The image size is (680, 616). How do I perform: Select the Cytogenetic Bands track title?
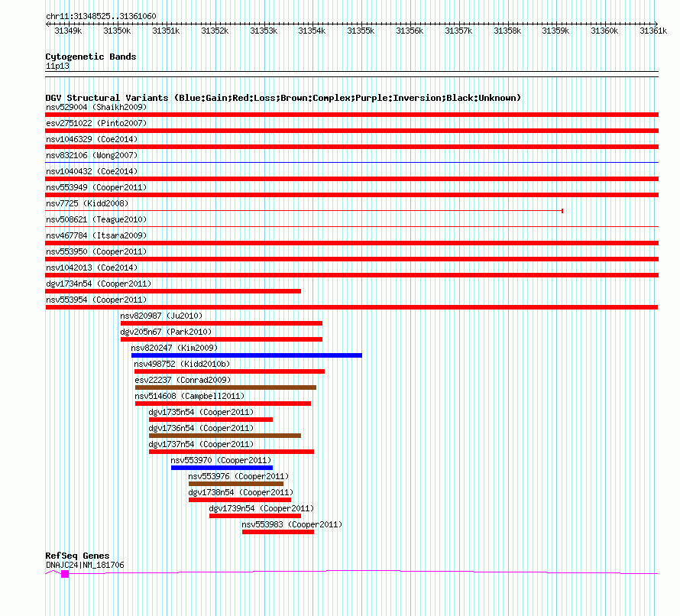click(x=91, y=57)
